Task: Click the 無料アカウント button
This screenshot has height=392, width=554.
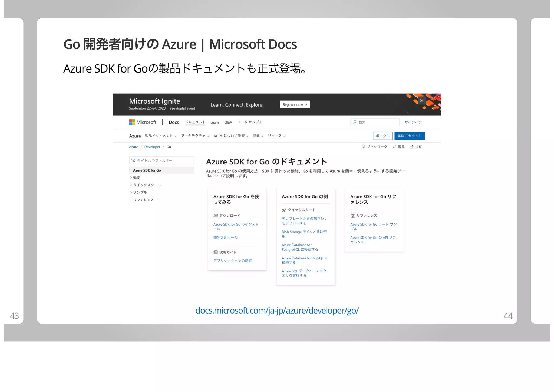Action: coord(409,136)
